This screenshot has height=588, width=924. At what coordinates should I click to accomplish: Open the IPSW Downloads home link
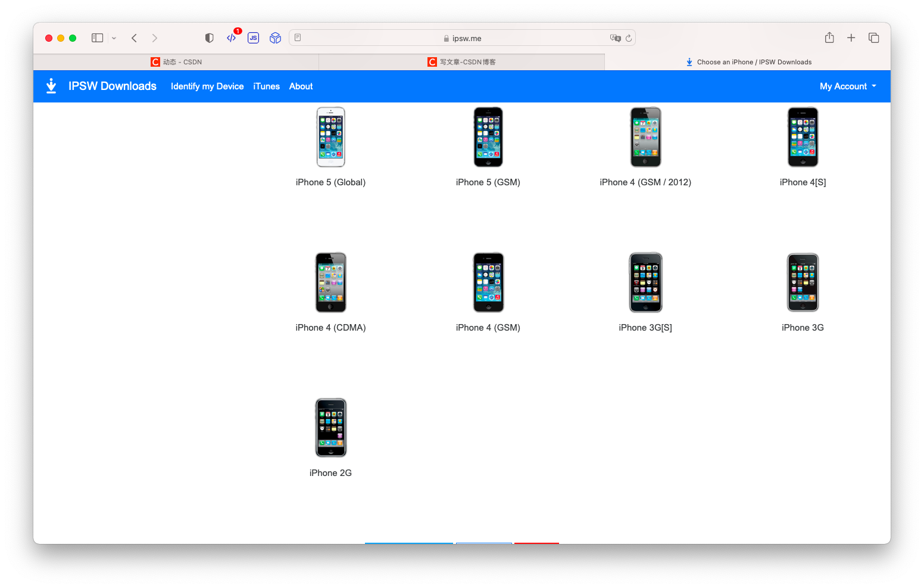click(113, 86)
